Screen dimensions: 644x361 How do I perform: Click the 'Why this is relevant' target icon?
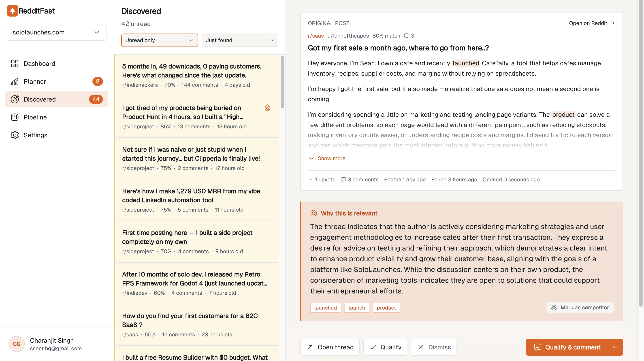tap(313, 213)
